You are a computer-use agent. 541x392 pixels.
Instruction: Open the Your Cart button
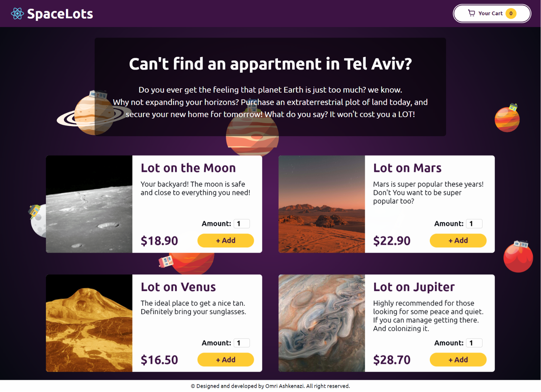pyautogui.click(x=492, y=14)
